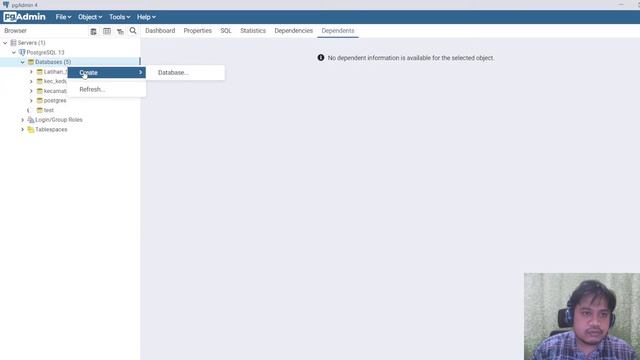This screenshot has width=640, height=360.
Task: Expand the Latihan database node
Action: (x=31, y=72)
